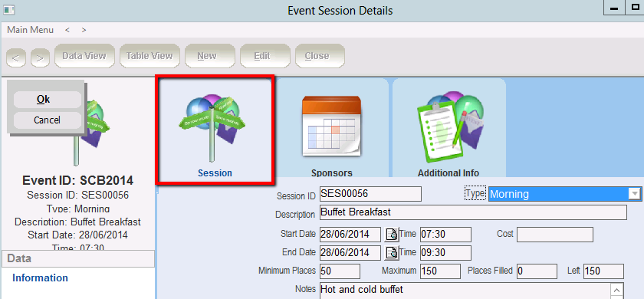Image resolution: width=644 pixels, height=299 pixels.
Task: Switch to Table View
Action: [149, 56]
